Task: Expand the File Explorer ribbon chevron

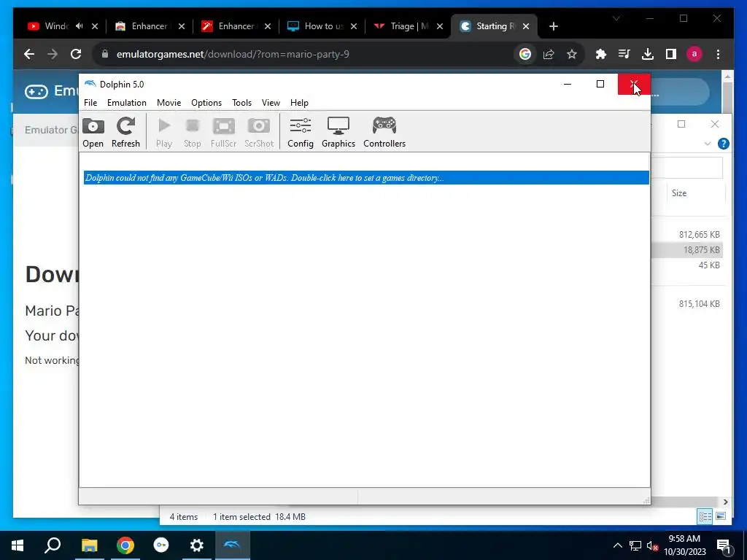Action: click(708, 144)
